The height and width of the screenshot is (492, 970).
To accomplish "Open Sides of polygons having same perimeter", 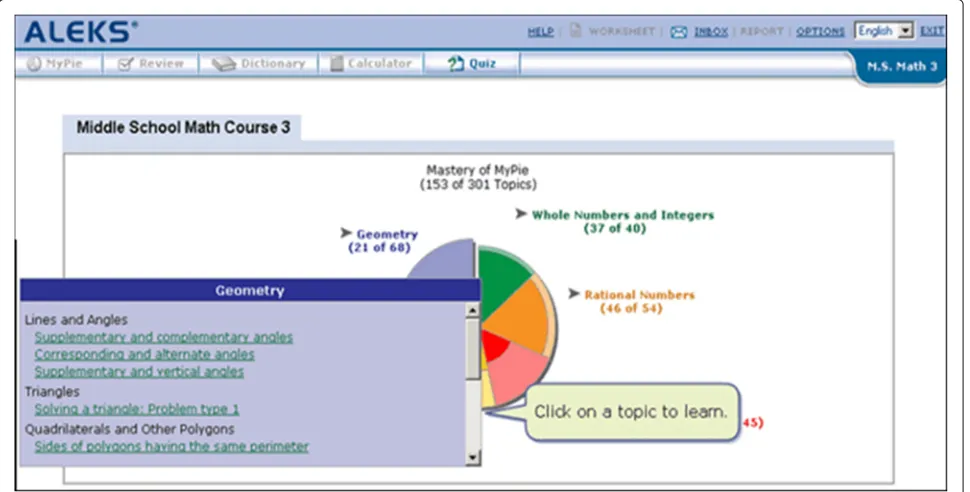I will coord(171,447).
